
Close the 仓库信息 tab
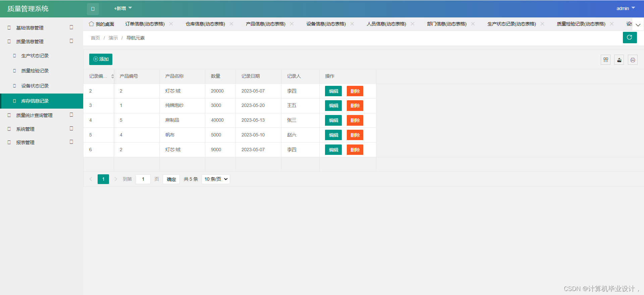[231, 24]
